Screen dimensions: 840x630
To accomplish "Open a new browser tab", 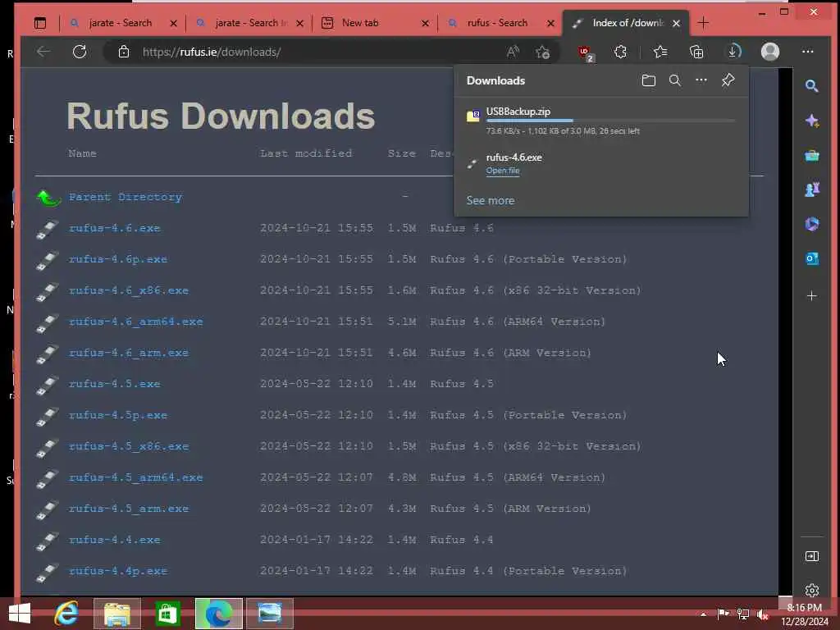I will pos(703,23).
